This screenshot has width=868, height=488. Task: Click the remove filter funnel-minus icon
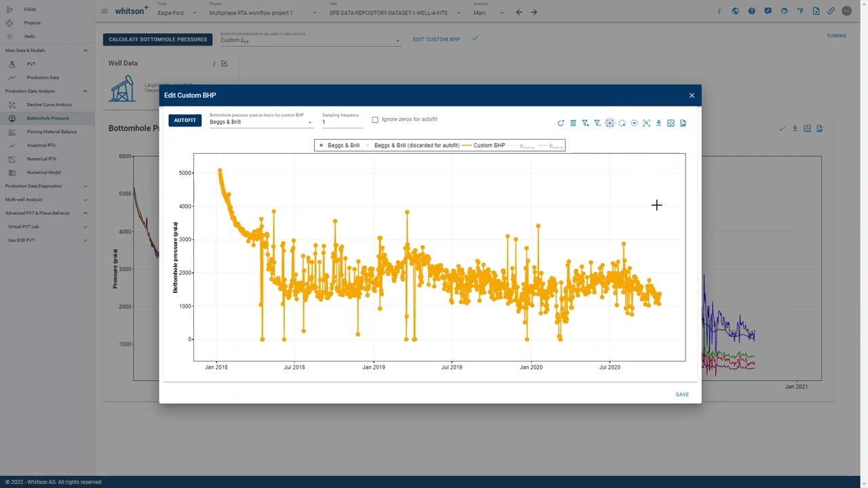[597, 123]
